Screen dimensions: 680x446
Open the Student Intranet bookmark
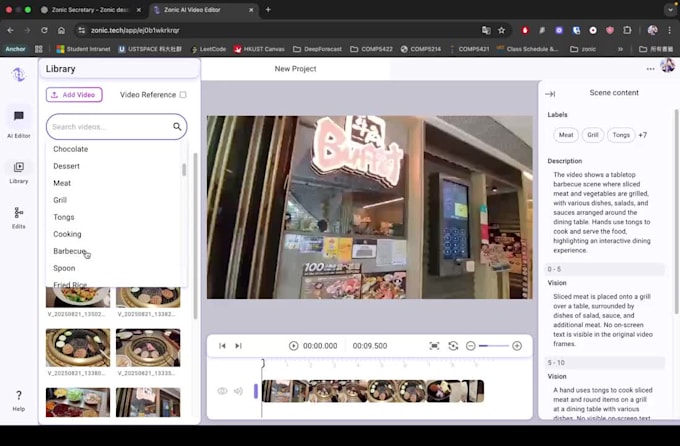point(84,49)
